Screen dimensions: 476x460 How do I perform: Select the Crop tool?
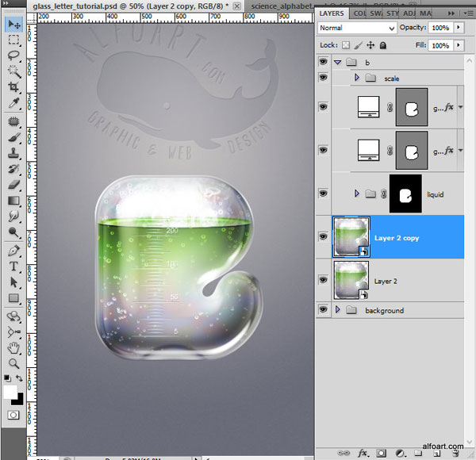coord(13,87)
